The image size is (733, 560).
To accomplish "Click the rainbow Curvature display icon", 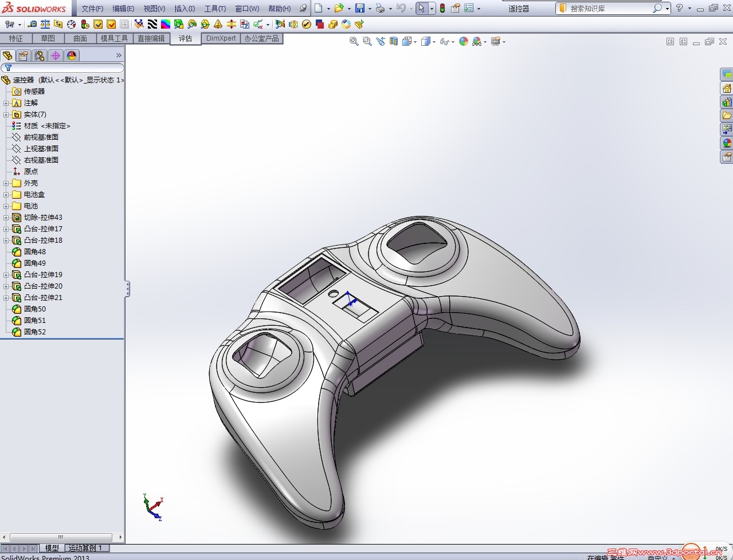I will click(166, 24).
